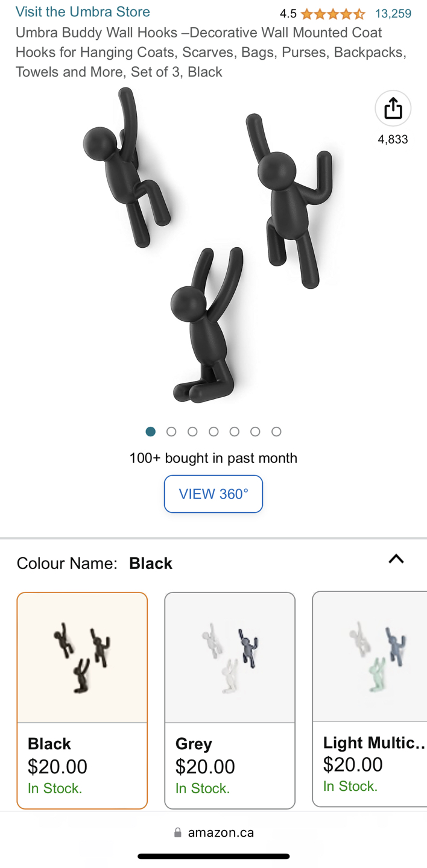Select the fourth image carousel dot
Viewport: 427px width, 868px height.
click(x=213, y=432)
